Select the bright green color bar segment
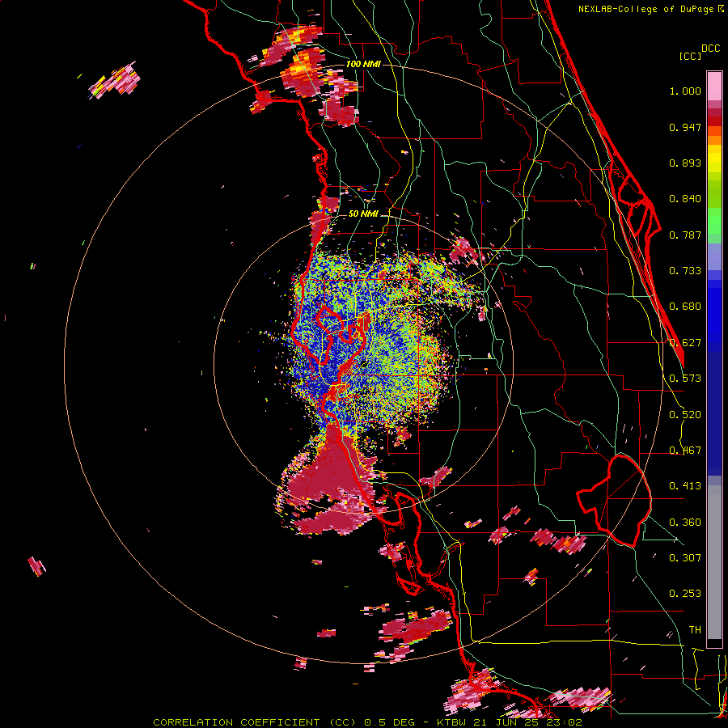The width and height of the screenshot is (728, 728). tap(714, 220)
